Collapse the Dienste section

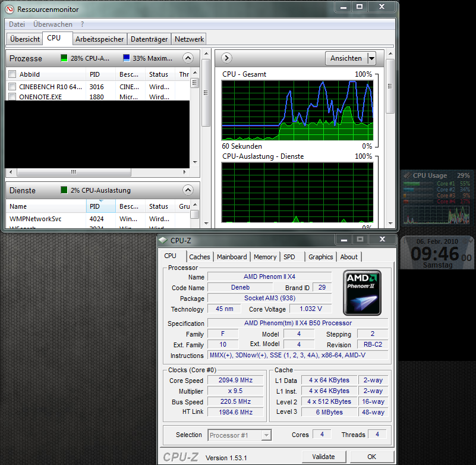188,190
